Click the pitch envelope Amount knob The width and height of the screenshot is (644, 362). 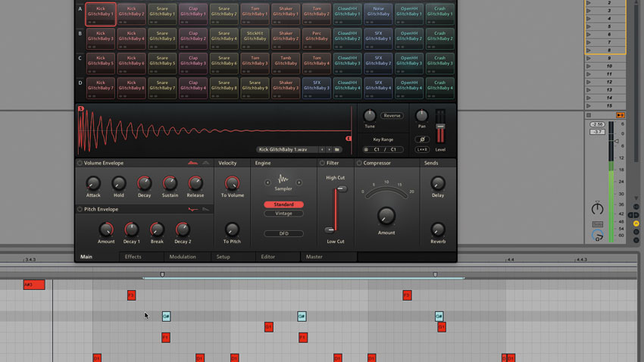pyautogui.click(x=106, y=229)
